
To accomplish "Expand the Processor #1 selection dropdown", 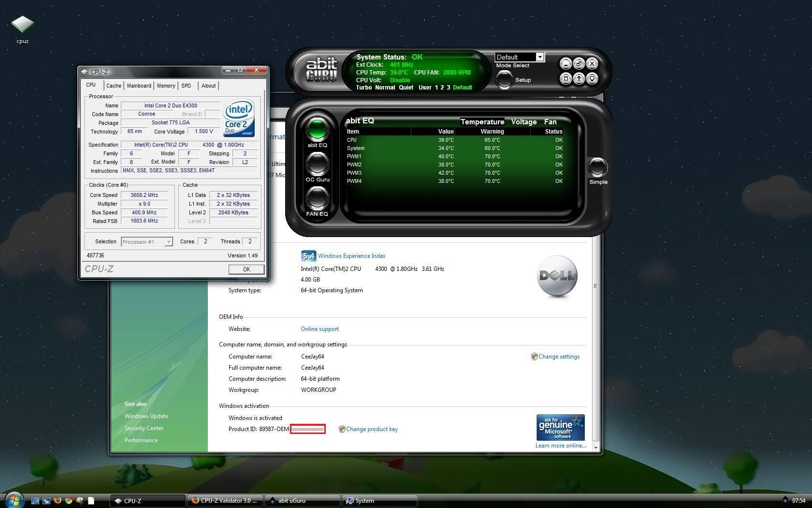I will [x=168, y=242].
